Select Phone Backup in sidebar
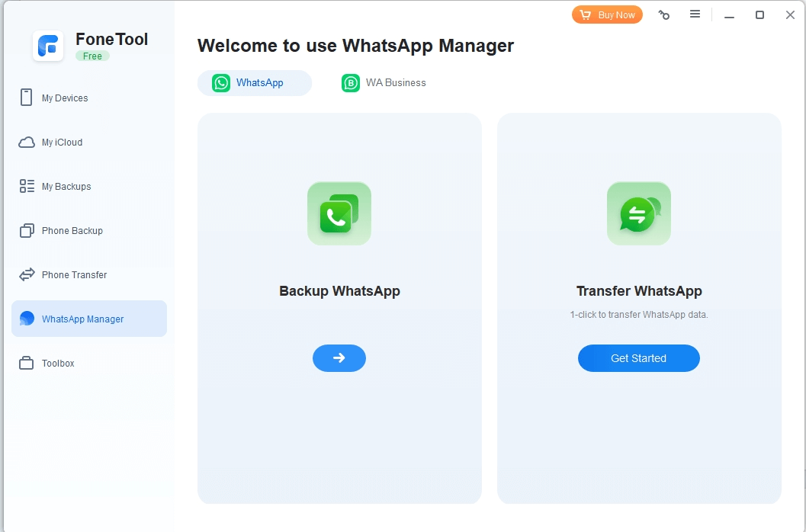 72,231
